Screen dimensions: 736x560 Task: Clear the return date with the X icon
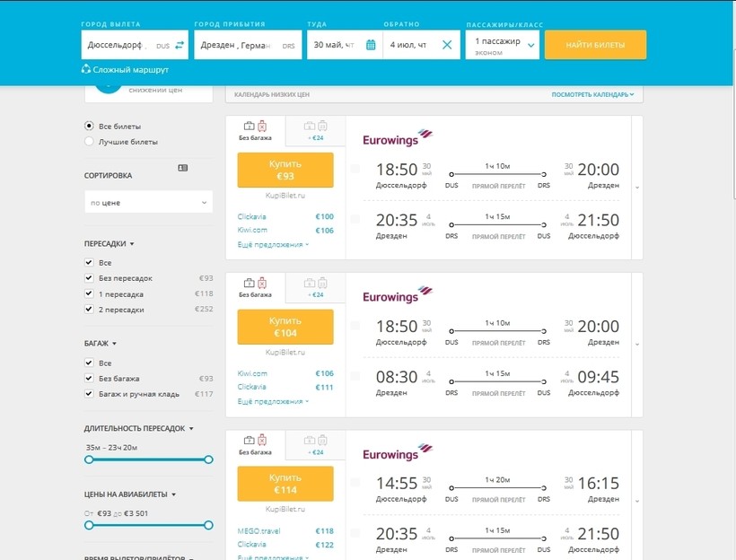coord(446,45)
